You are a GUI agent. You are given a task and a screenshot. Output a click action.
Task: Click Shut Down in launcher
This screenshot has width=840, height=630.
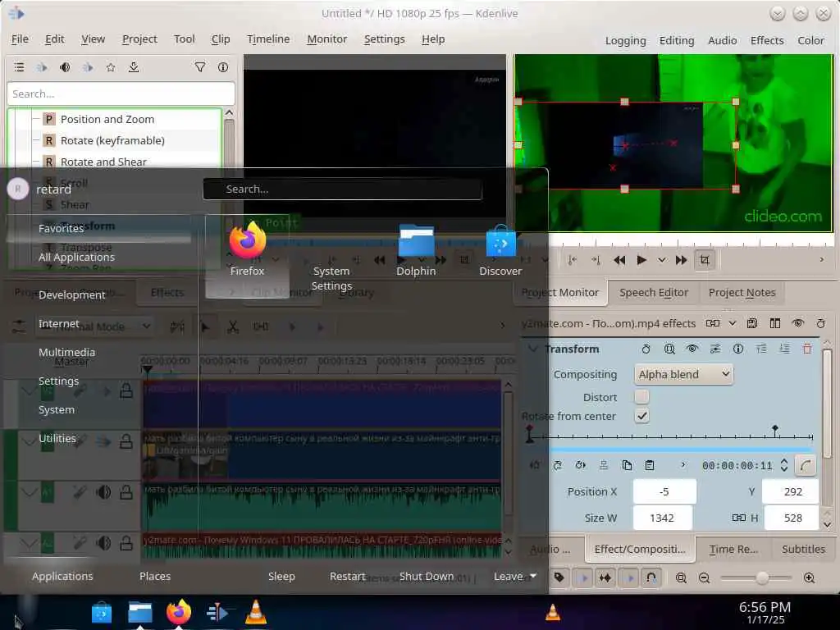(427, 576)
